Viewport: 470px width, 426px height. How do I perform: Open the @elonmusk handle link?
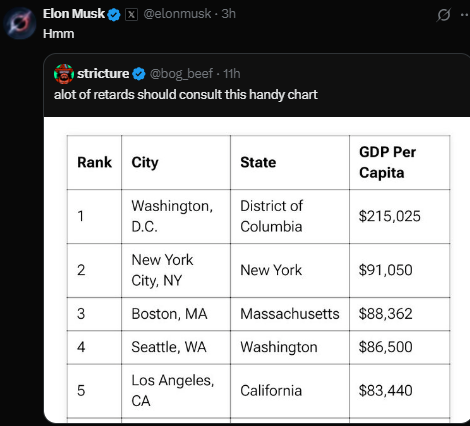177,14
